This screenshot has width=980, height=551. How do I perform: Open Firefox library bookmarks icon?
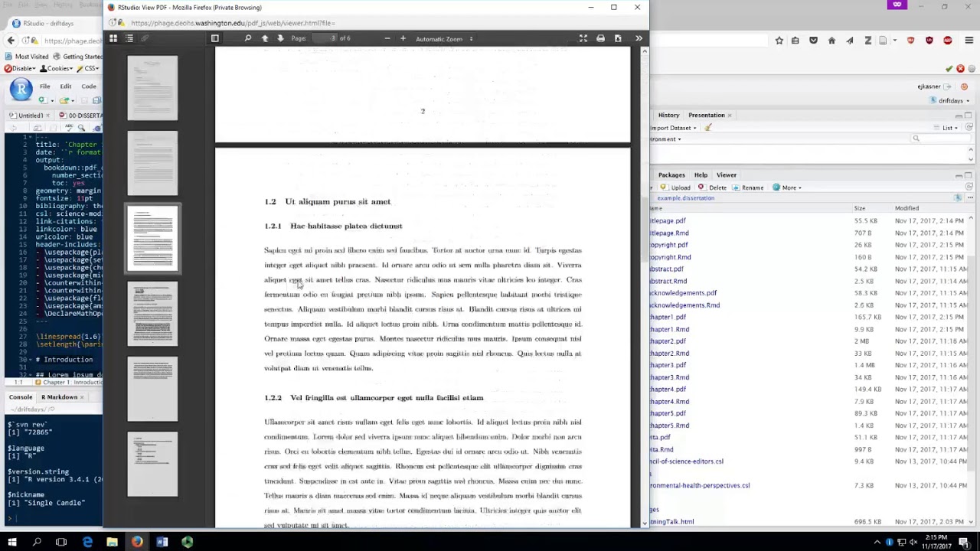point(795,41)
